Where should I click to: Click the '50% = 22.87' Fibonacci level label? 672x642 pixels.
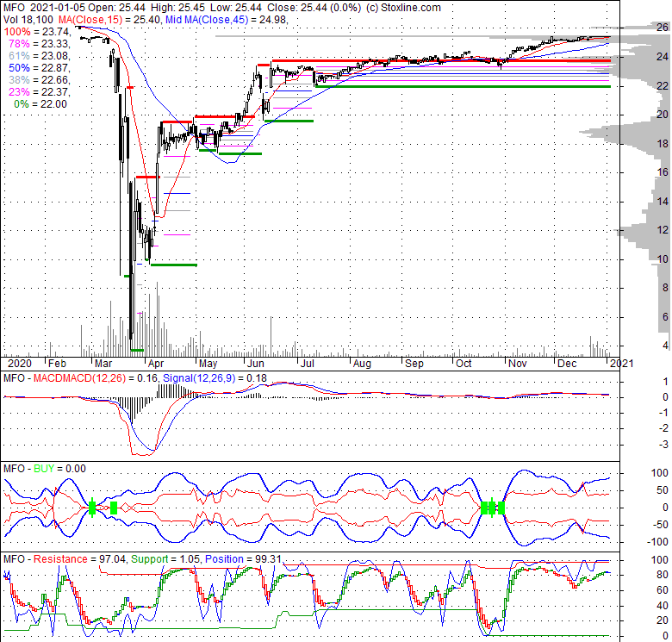[x=40, y=68]
